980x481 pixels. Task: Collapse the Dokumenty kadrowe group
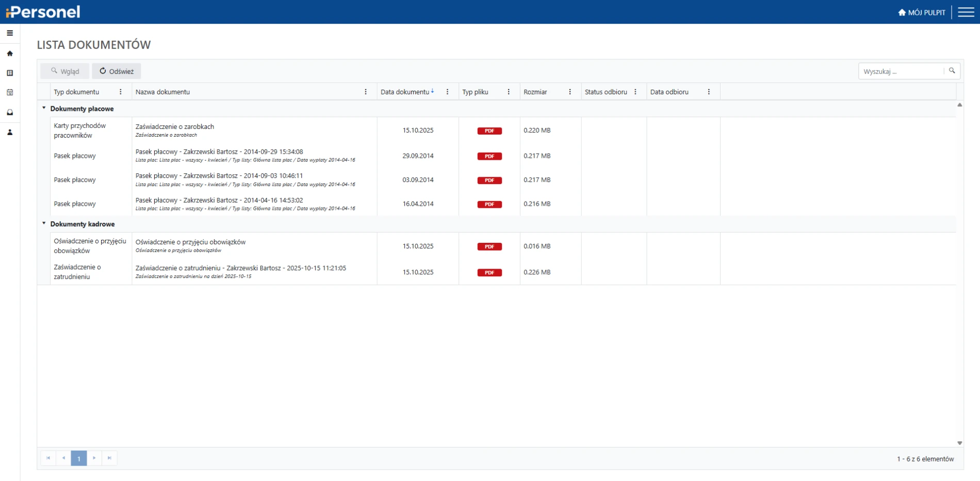pos(44,224)
